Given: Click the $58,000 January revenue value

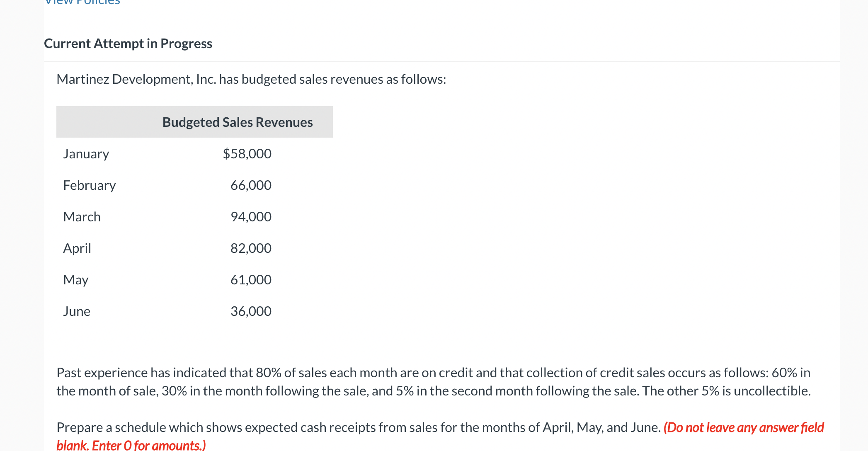Looking at the screenshot, I should [247, 154].
